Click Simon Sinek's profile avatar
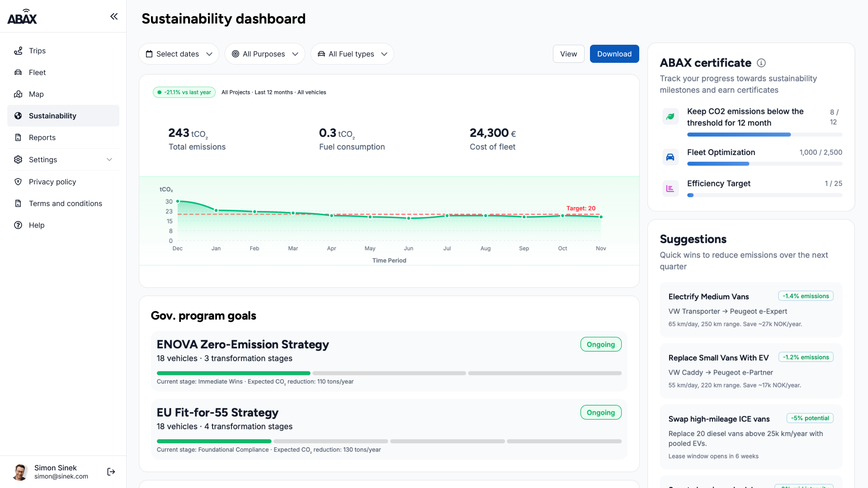The height and width of the screenshot is (488, 868). click(x=20, y=472)
